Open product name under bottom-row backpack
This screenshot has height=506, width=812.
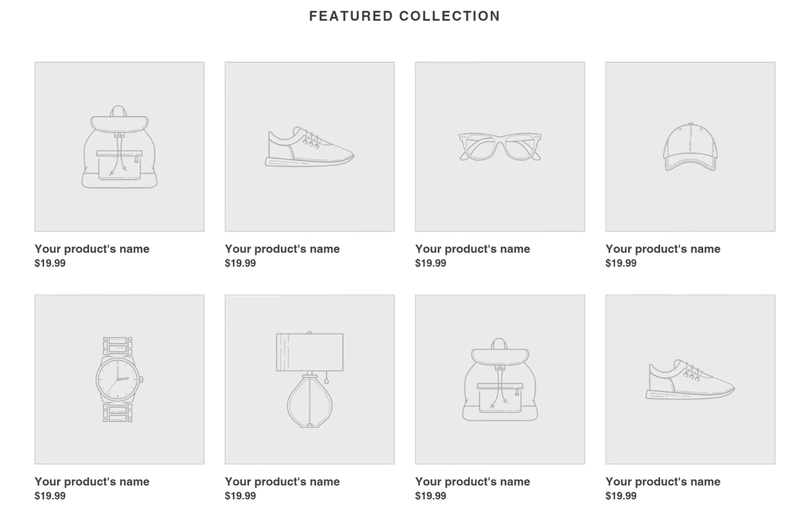pos(473,482)
